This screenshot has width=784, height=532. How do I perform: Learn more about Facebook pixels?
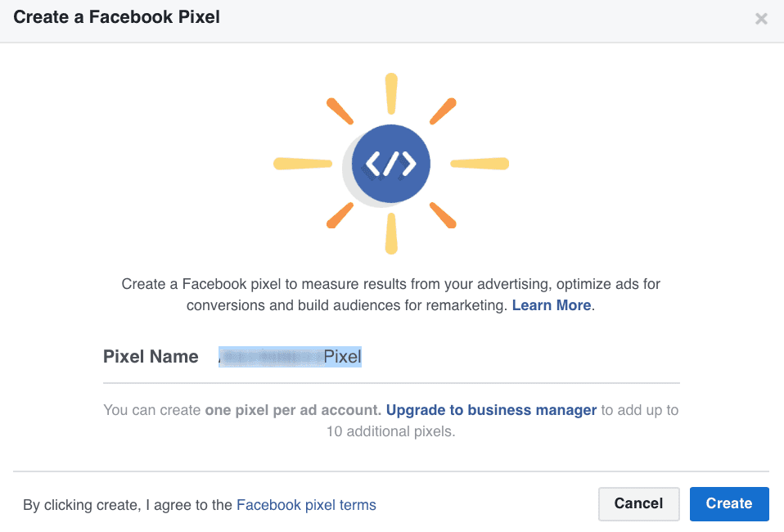pyautogui.click(x=551, y=305)
